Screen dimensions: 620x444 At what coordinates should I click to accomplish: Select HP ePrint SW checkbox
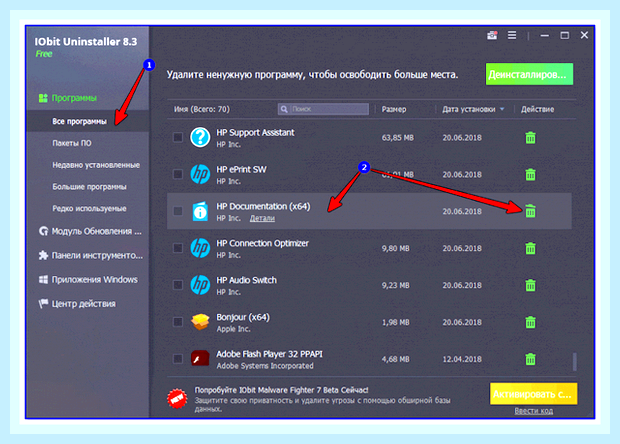point(178,174)
